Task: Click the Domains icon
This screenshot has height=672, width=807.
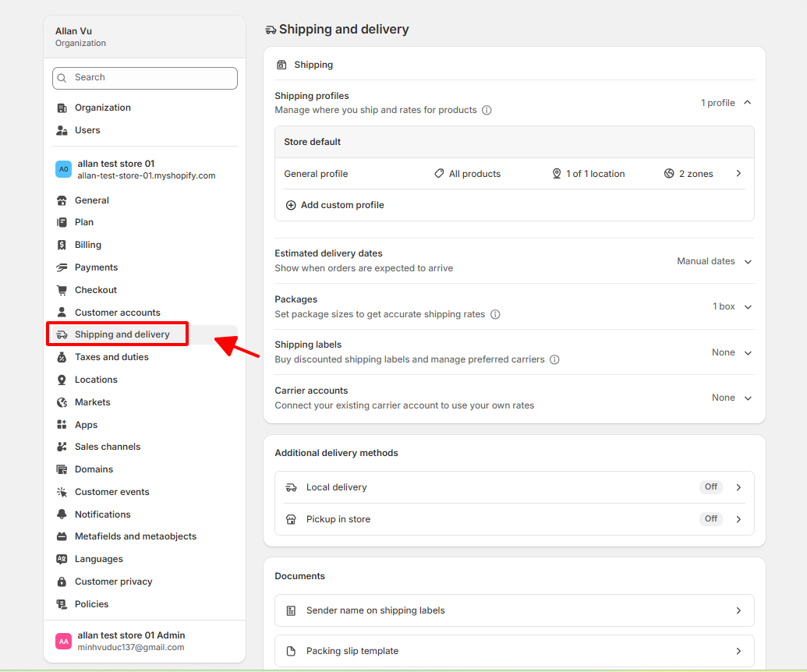Action: 62,469
